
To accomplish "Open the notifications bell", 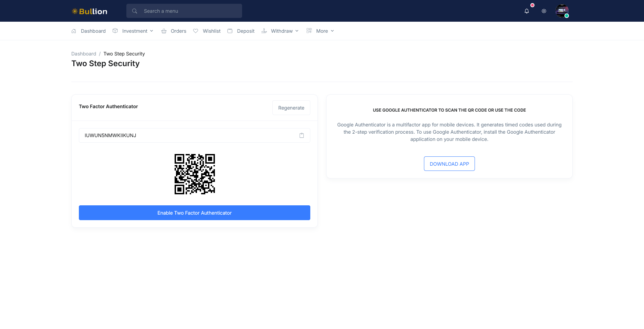I will coord(527,11).
